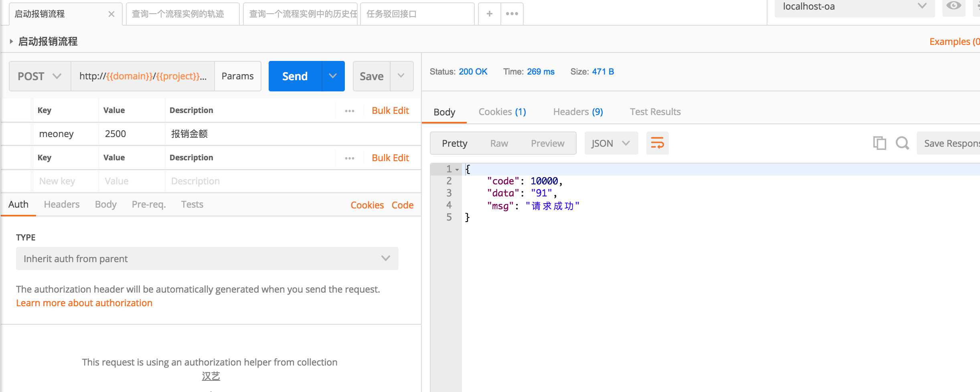
Task: Switch to 任务驳回接口 tab
Action: pyautogui.click(x=417, y=14)
